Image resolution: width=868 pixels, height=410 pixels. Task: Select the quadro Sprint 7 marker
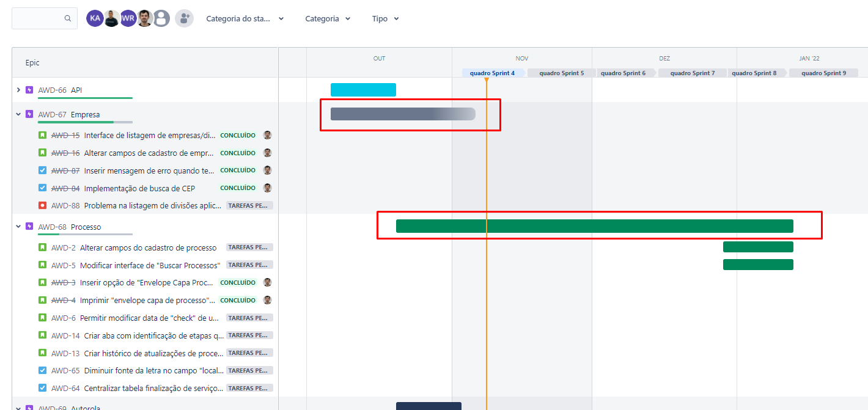tap(693, 73)
